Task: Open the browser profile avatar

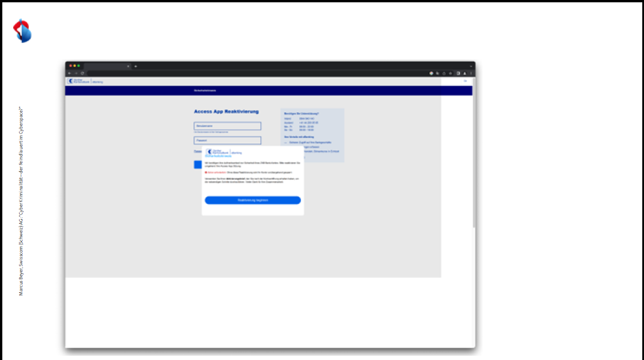Action: pyautogui.click(x=465, y=73)
